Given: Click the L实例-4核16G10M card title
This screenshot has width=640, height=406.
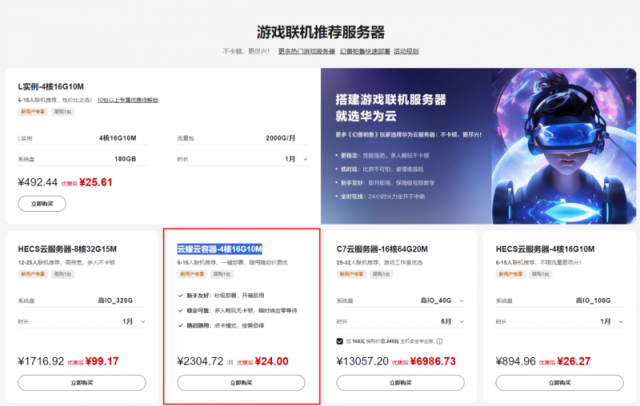Looking at the screenshot, I should (51, 87).
